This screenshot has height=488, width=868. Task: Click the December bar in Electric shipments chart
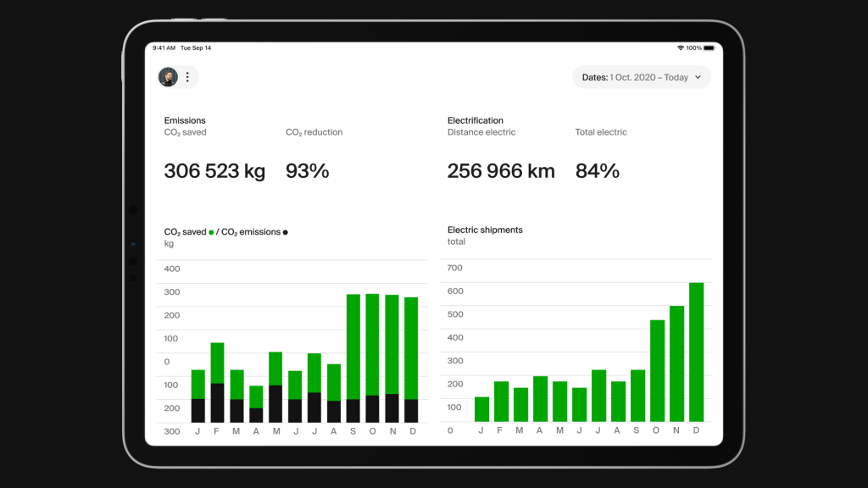tap(697, 352)
